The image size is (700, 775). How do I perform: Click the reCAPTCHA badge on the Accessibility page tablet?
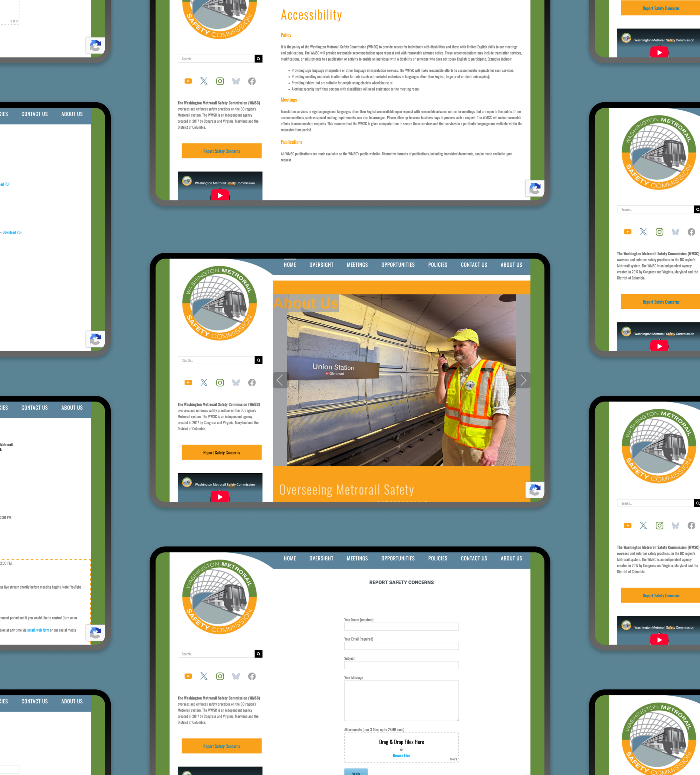pos(535,188)
